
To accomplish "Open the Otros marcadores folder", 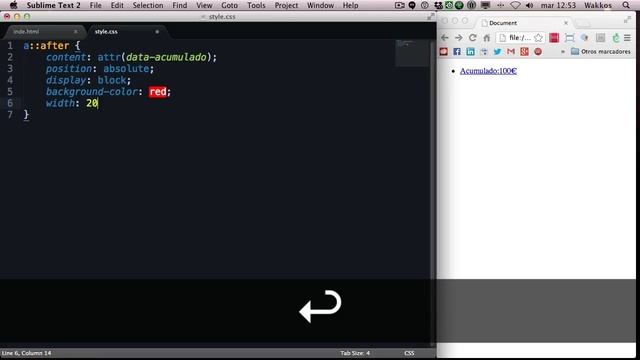I will click(x=601, y=51).
